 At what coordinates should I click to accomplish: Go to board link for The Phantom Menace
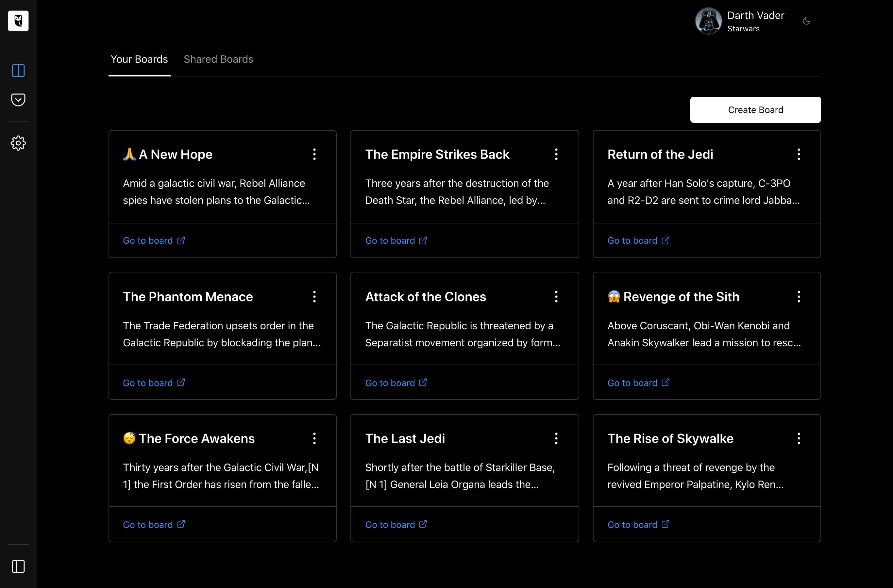[154, 383]
